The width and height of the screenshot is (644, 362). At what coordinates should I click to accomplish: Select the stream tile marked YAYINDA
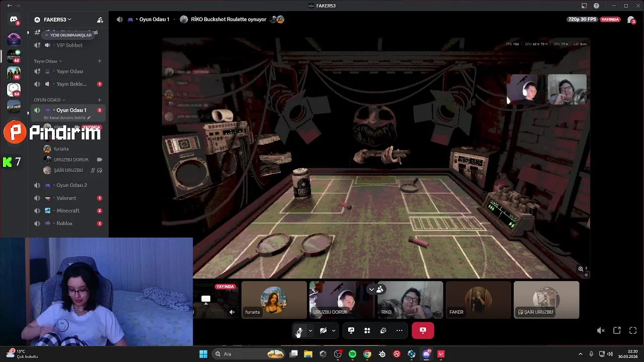coord(215,300)
